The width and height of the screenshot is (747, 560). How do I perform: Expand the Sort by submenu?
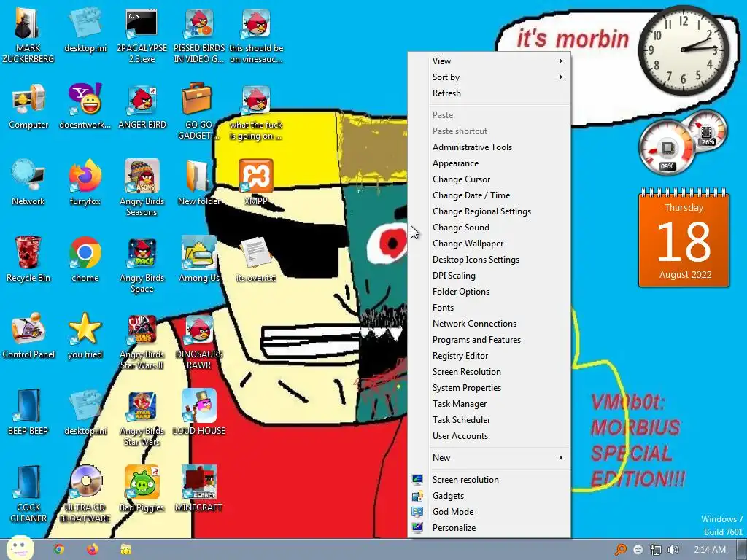tap(489, 77)
